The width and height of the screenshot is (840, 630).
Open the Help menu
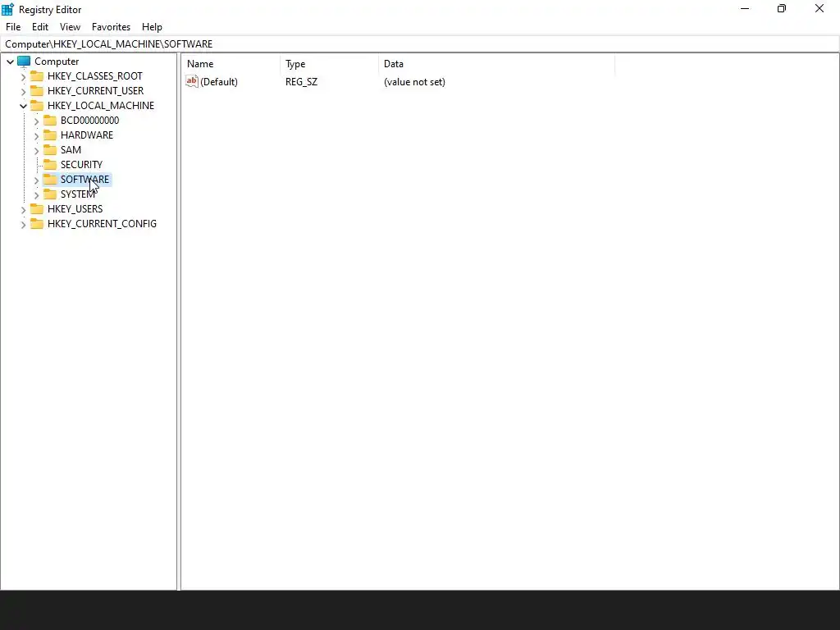coord(152,27)
